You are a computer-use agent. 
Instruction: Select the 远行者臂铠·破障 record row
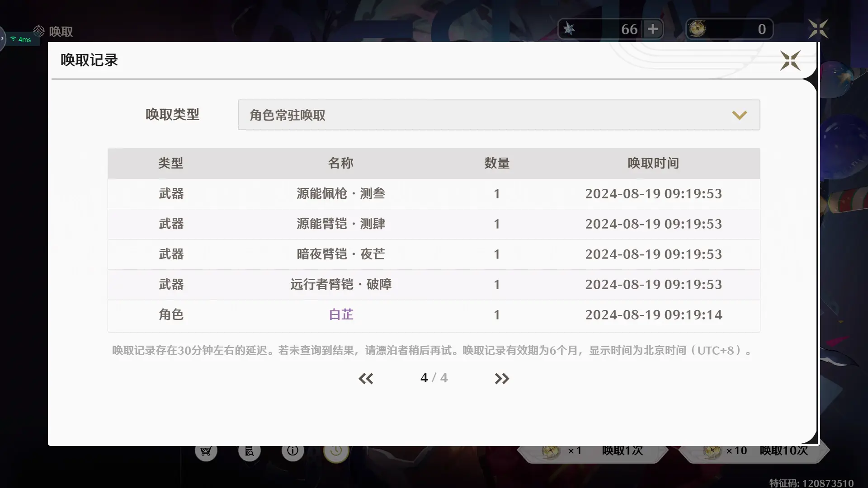341,284
